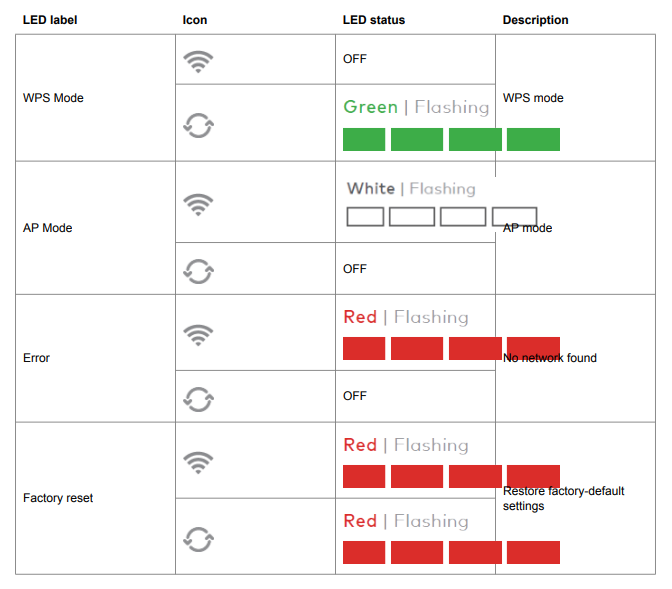
Task: Click the "LED status" column header
Action: pos(374,20)
